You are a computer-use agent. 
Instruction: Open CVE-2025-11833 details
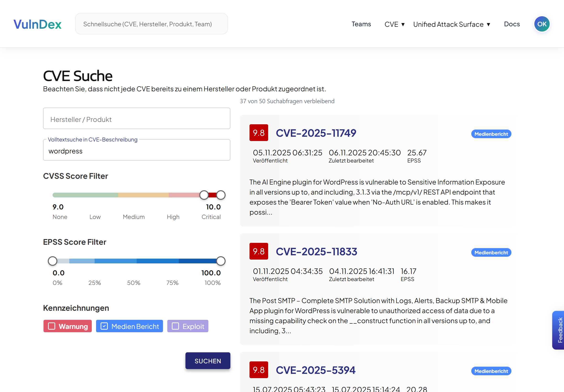point(317,251)
